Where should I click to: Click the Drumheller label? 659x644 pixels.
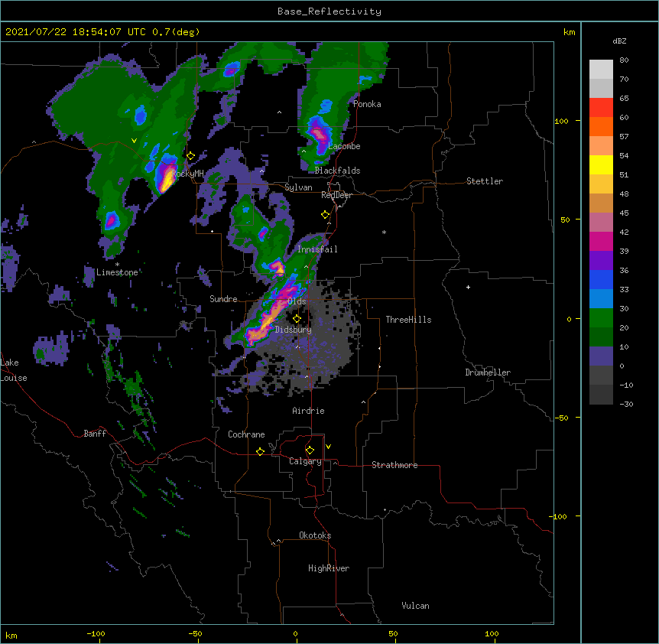click(x=488, y=372)
